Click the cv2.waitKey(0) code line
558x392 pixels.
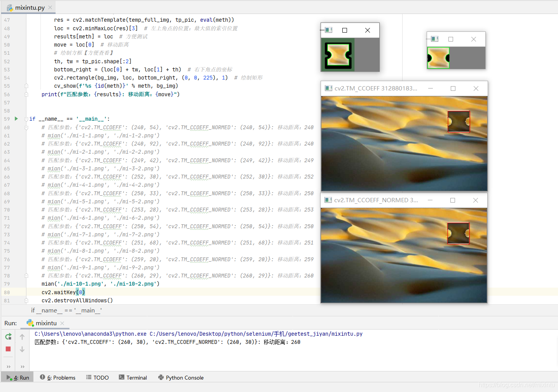click(x=63, y=292)
